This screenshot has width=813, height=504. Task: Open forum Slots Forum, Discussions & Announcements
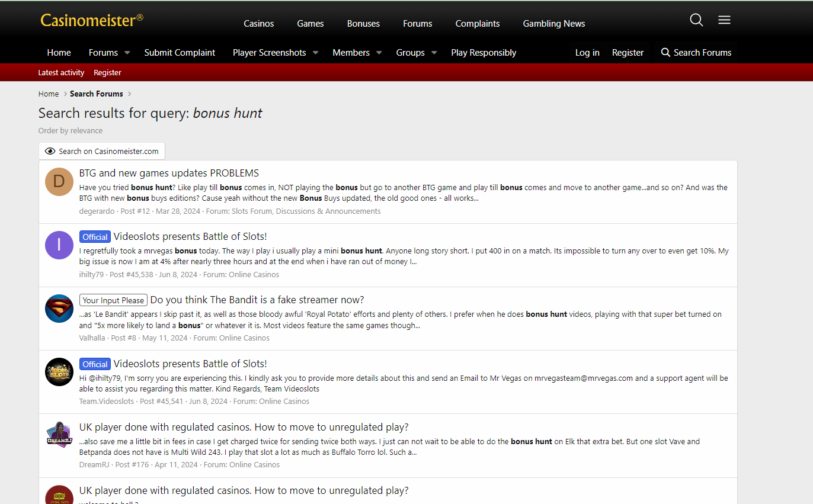(306, 211)
